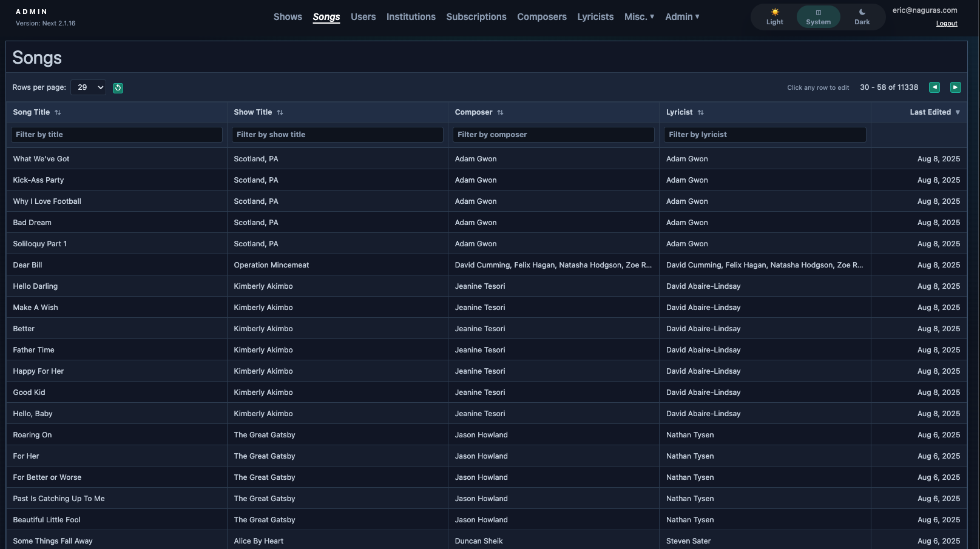Screen dimensions: 980x549
Task: Switch to Light theme
Action: 775,17
